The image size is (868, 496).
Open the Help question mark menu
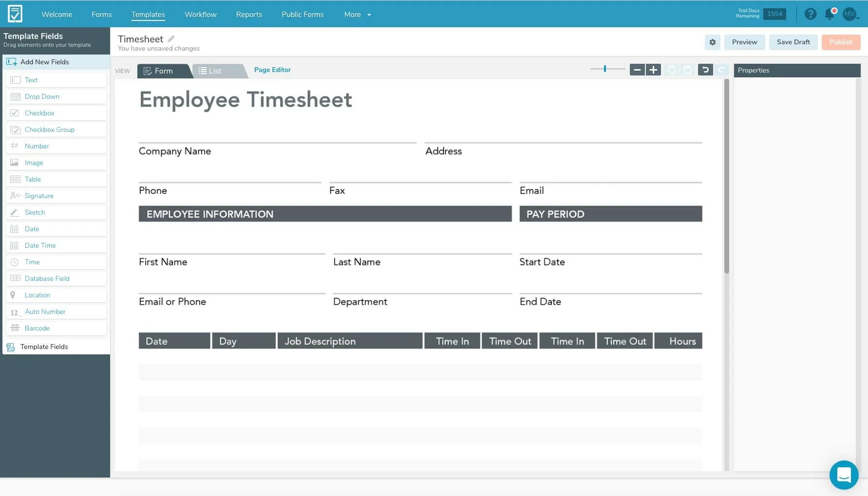810,14
